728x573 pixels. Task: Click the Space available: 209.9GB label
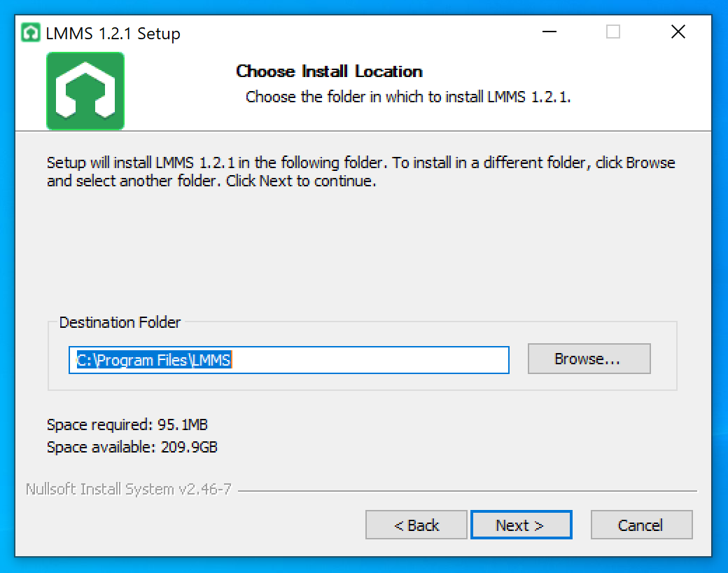point(132,447)
